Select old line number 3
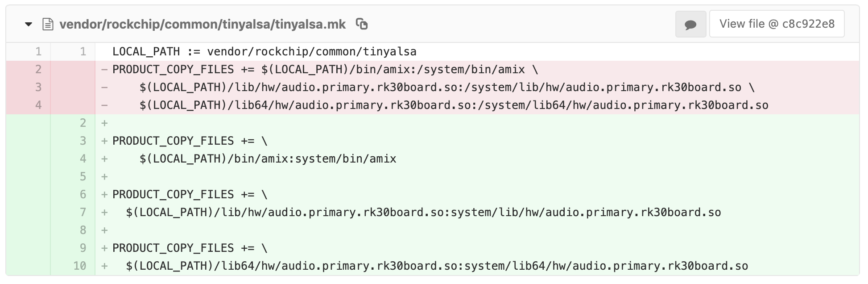 pos(38,88)
